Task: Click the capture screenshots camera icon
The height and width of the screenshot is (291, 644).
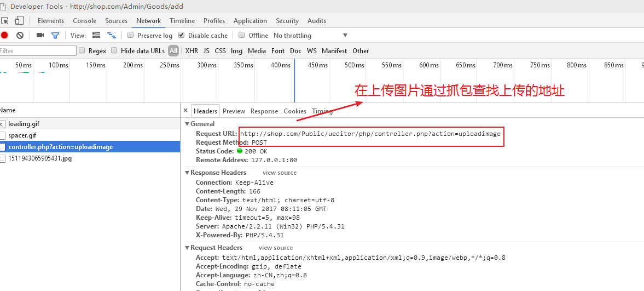Action: click(x=40, y=36)
